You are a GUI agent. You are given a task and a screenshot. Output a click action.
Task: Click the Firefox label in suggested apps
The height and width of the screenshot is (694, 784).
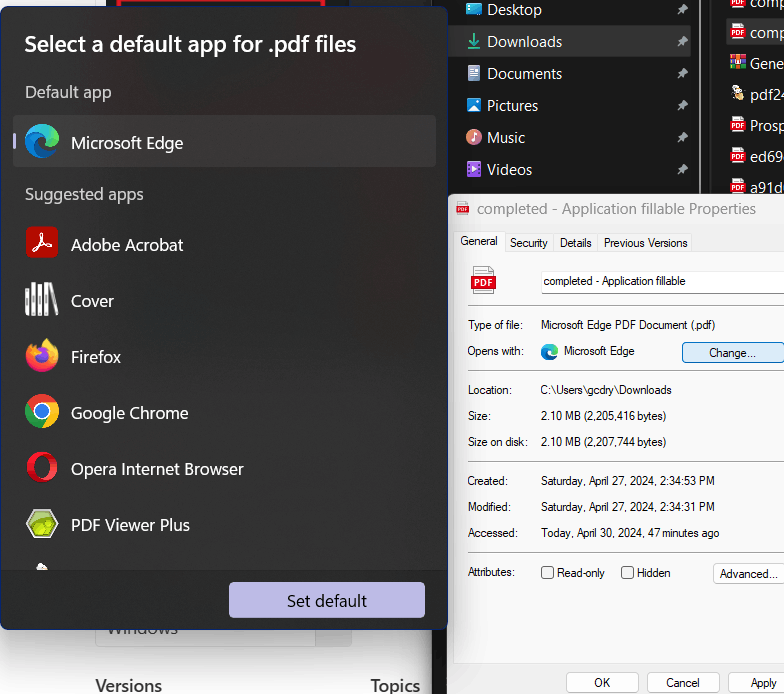pos(96,357)
